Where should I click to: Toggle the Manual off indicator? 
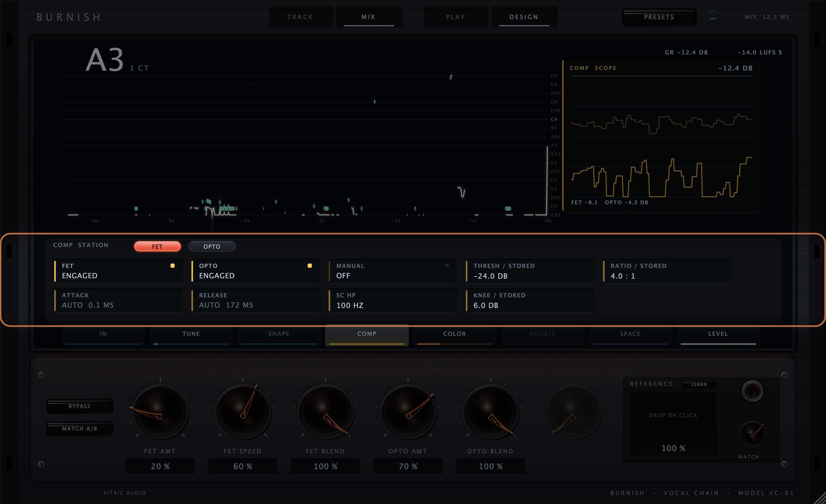(446, 266)
